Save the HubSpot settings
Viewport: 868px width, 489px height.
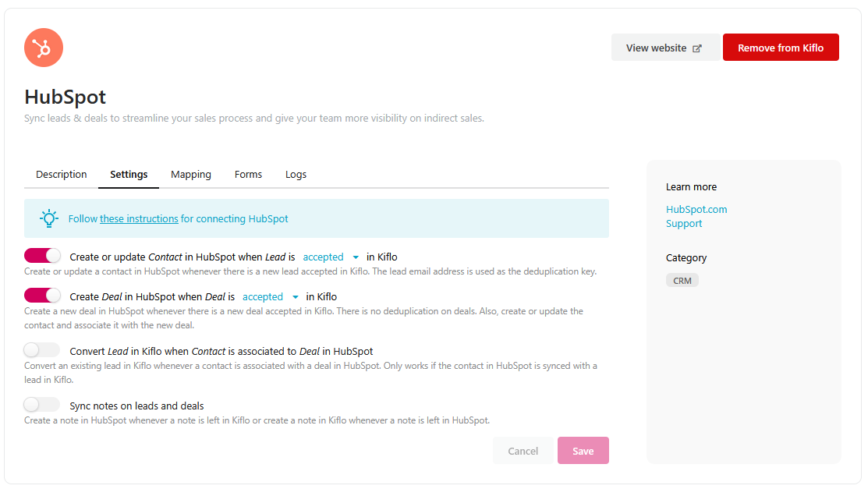pos(583,451)
